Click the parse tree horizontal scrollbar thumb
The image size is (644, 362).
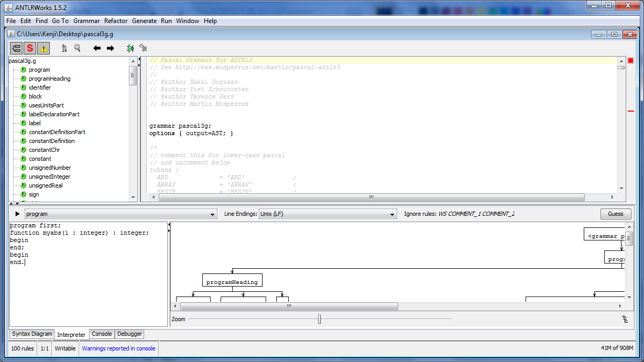coord(289,306)
